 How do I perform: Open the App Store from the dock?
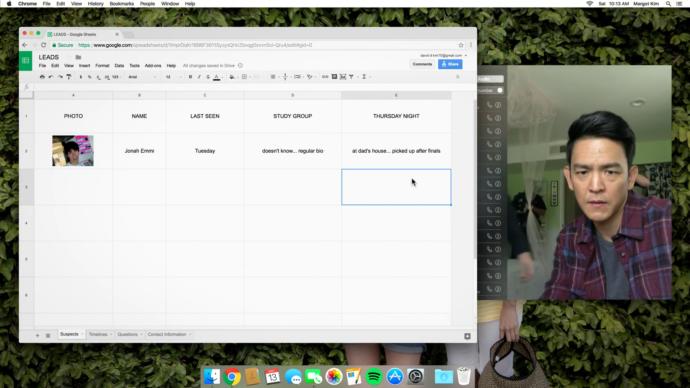tap(395, 377)
